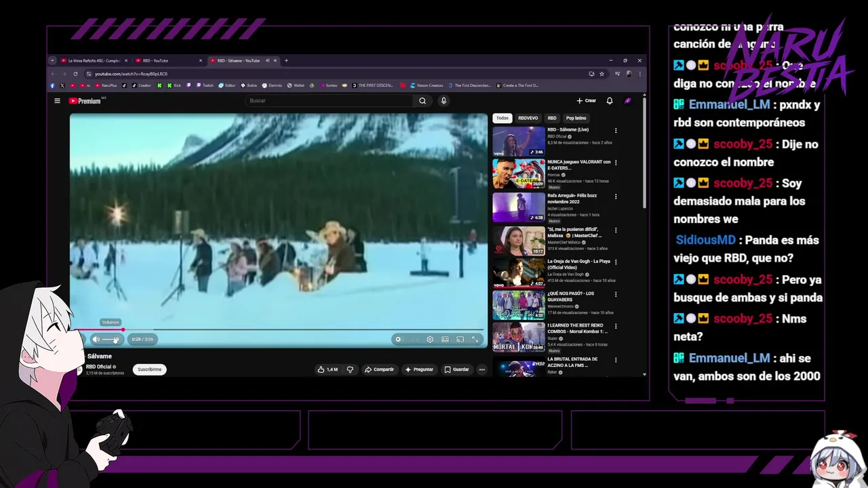Open the Facebook bookmark icon
Viewport: 868px width, 488px height.
pos(52,85)
